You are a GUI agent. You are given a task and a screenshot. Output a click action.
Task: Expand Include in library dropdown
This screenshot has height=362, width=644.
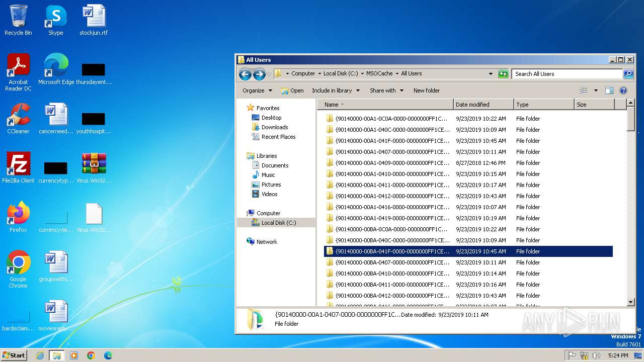336,90
